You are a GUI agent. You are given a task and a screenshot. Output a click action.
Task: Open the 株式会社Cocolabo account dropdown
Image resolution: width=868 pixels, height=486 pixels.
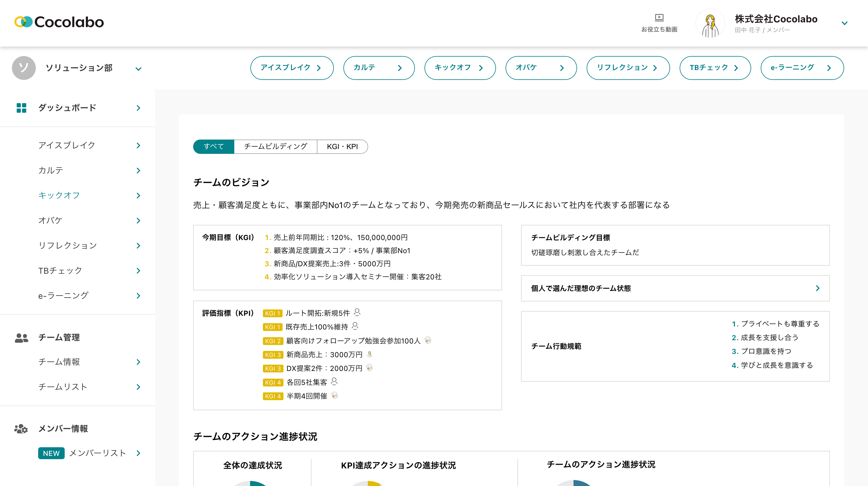point(844,23)
